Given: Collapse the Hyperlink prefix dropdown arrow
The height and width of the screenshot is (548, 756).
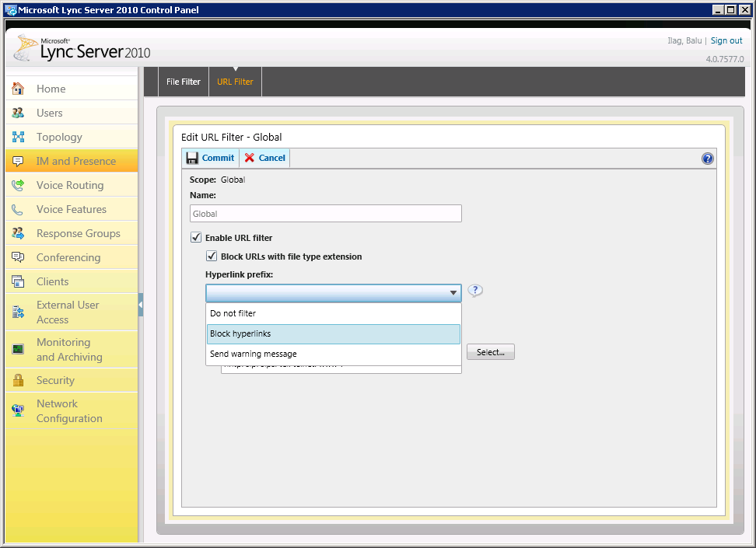Looking at the screenshot, I should tap(453, 292).
